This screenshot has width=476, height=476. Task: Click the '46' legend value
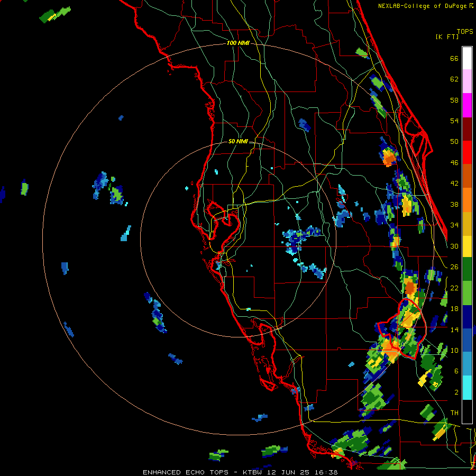(x=454, y=163)
